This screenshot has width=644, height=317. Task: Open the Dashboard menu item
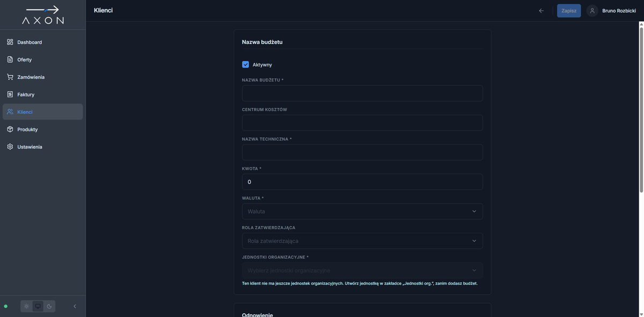coord(42,42)
